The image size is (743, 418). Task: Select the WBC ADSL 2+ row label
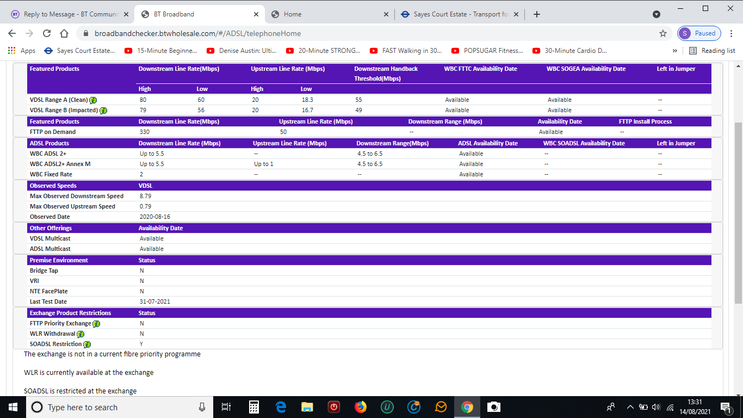pos(48,154)
